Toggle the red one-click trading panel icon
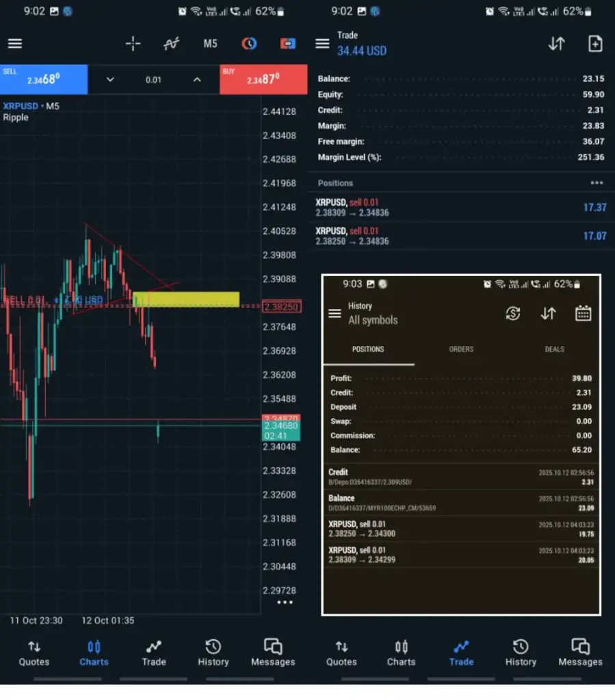Viewport: 615px width, 700px height. click(288, 44)
